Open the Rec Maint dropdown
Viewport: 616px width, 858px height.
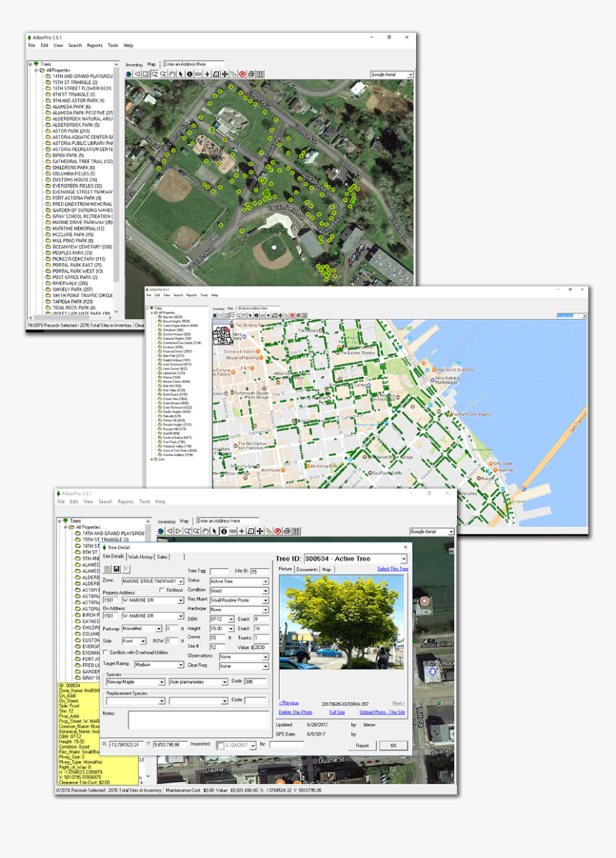(265, 600)
